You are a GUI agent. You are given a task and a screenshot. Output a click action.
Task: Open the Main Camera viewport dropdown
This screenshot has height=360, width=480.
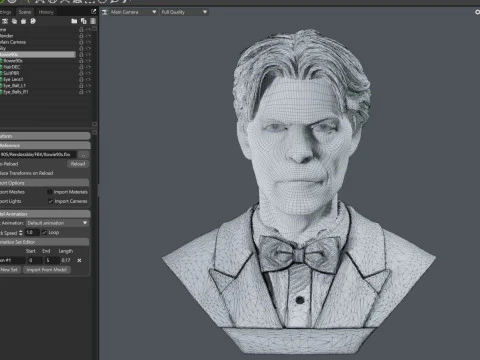point(133,12)
